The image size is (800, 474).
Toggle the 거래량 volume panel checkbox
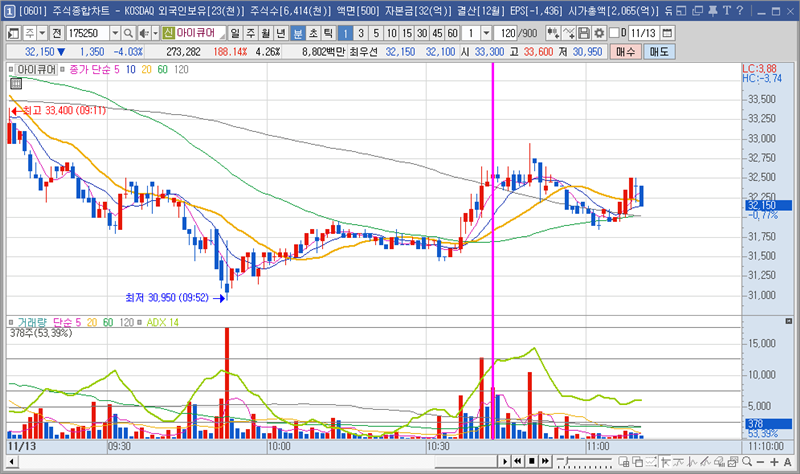tap(11, 323)
